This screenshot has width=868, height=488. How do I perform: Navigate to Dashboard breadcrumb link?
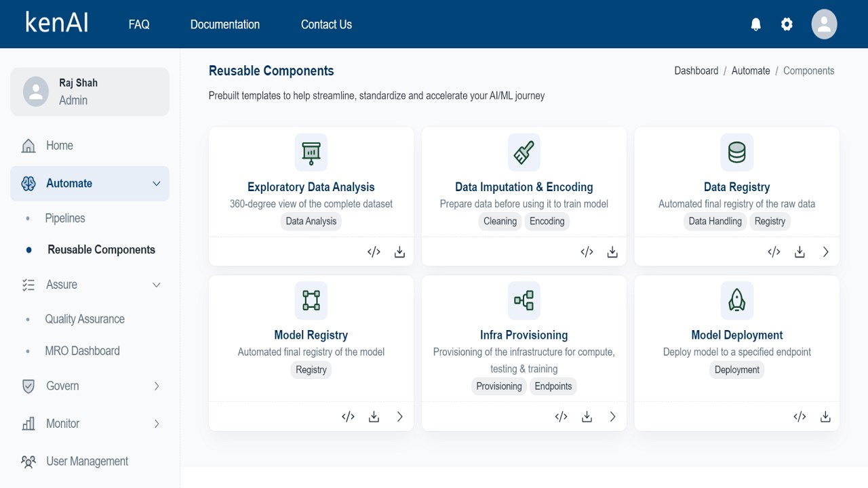click(696, 70)
